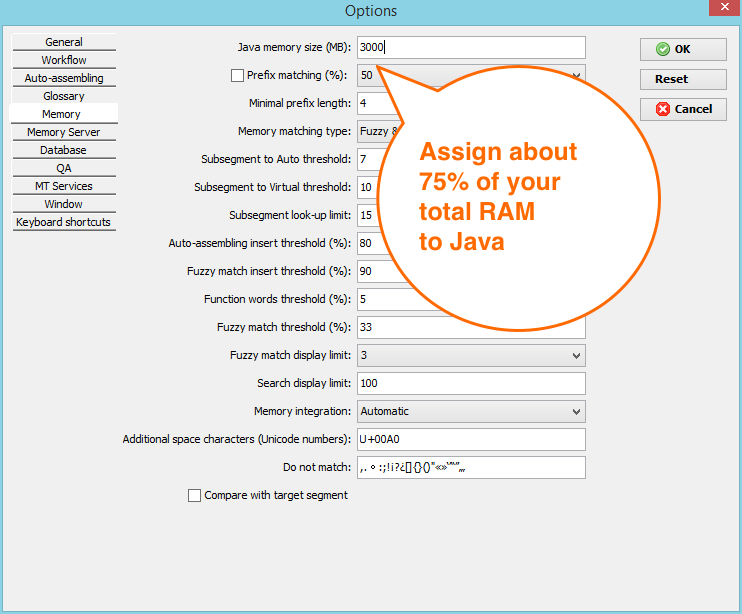Edit the Fuzzy match threshold field
This screenshot has width=742, height=614.
tap(470, 327)
